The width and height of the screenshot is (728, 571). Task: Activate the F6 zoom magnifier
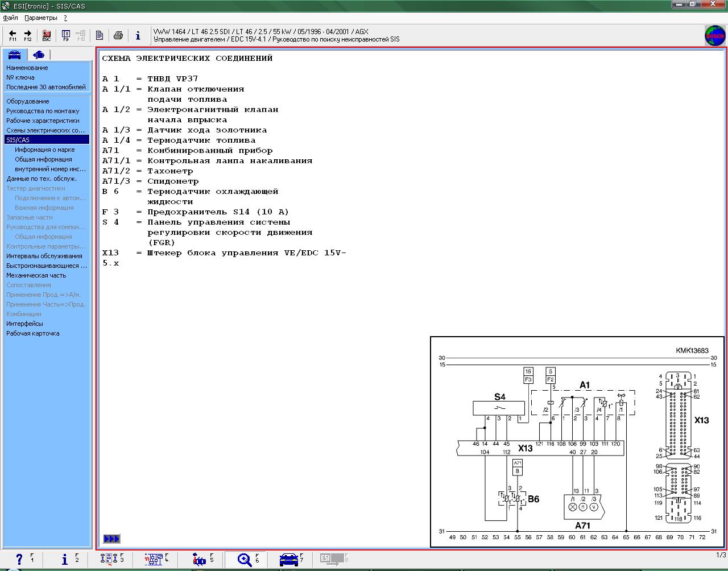click(245, 560)
